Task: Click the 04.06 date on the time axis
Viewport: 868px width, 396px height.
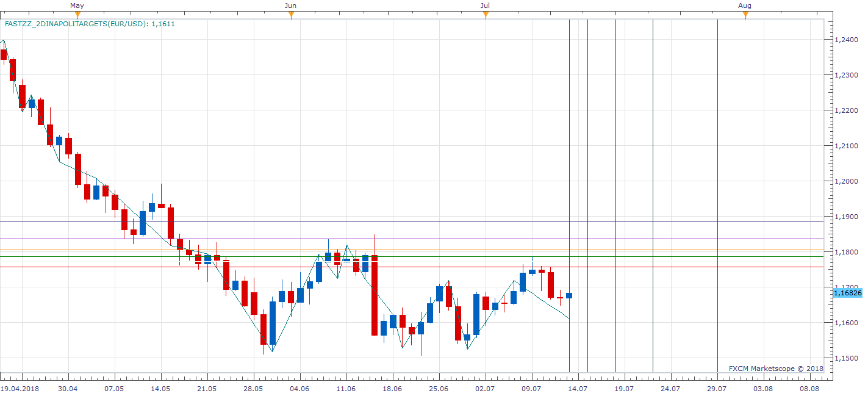Action: point(299,388)
